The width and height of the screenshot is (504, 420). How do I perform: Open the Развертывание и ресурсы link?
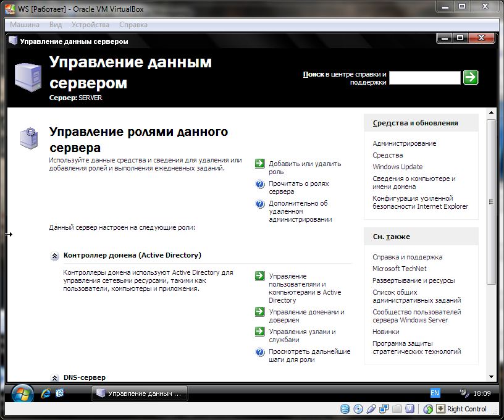pyautogui.click(x=414, y=280)
